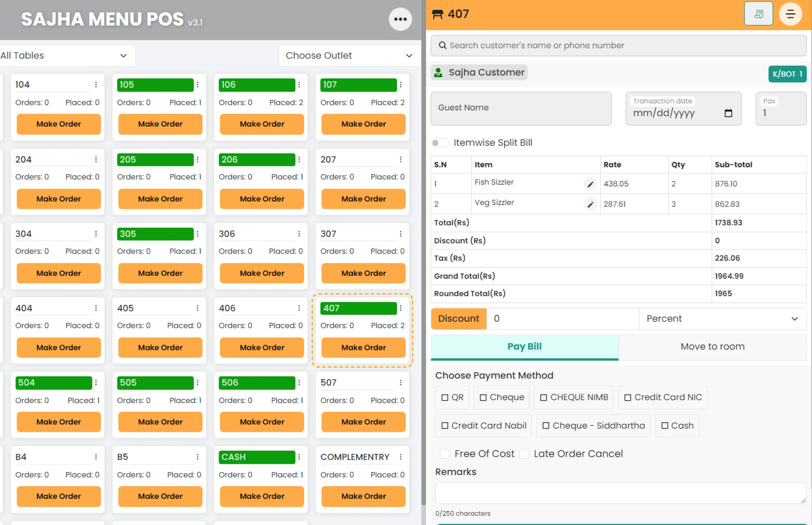Click the K/BOT 1 button
This screenshot has height=525, width=812.
click(x=787, y=74)
